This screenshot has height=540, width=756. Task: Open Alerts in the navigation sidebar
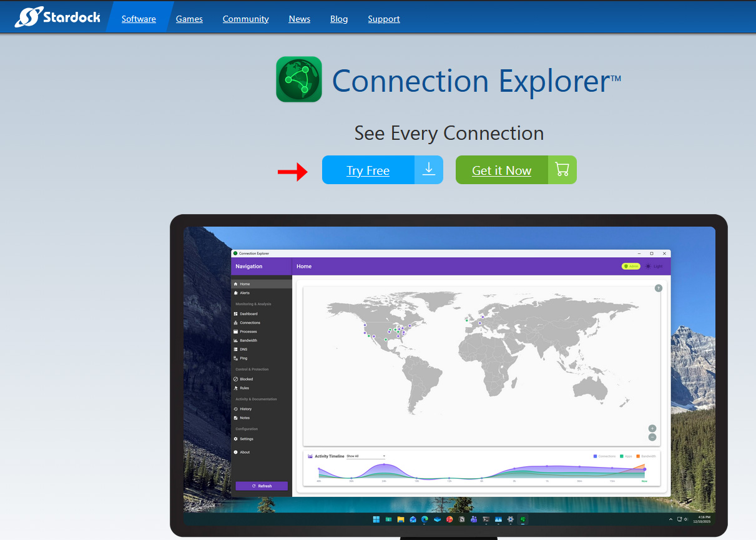pos(244,293)
